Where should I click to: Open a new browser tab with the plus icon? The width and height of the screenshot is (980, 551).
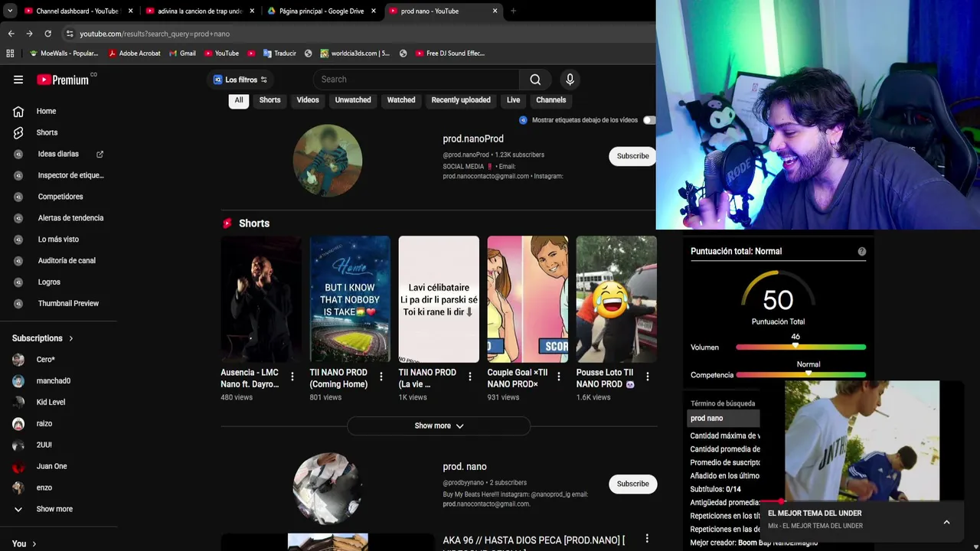(x=513, y=11)
